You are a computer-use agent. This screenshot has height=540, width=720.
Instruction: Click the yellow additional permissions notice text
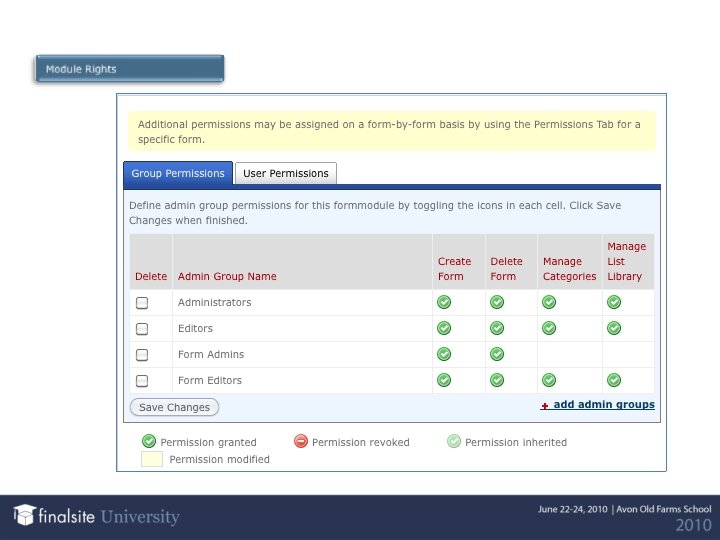389,132
